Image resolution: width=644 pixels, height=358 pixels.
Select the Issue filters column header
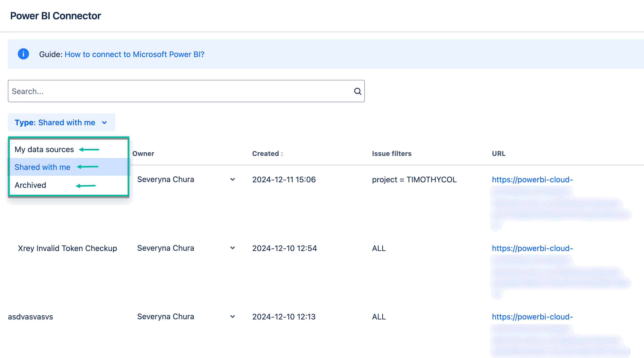391,153
